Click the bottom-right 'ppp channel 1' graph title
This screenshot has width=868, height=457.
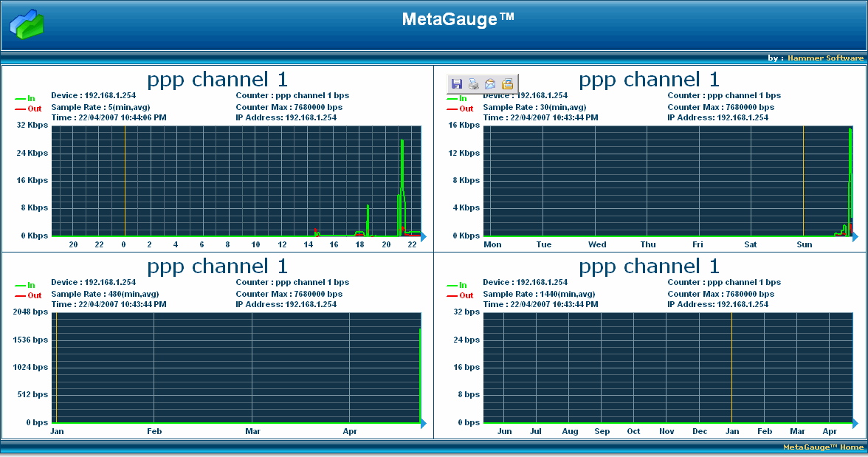(x=650, y=267)
